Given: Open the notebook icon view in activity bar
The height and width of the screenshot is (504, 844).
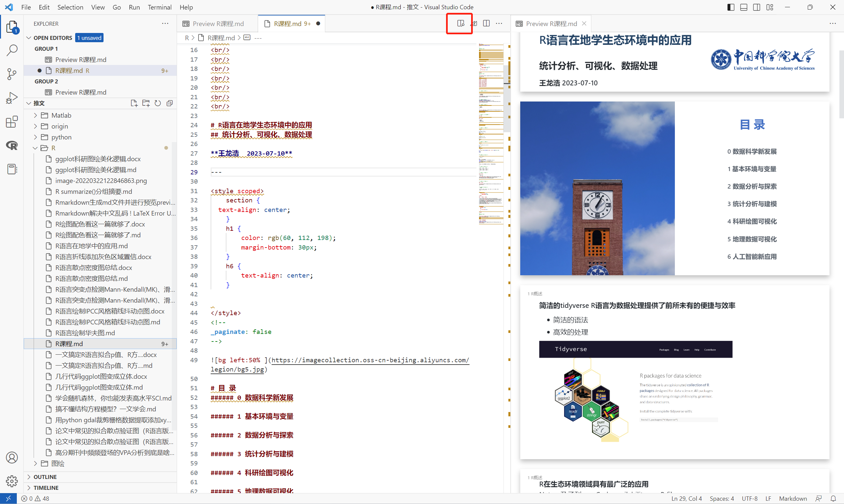Looking at the screenshot, I should [x=12, y=169].
